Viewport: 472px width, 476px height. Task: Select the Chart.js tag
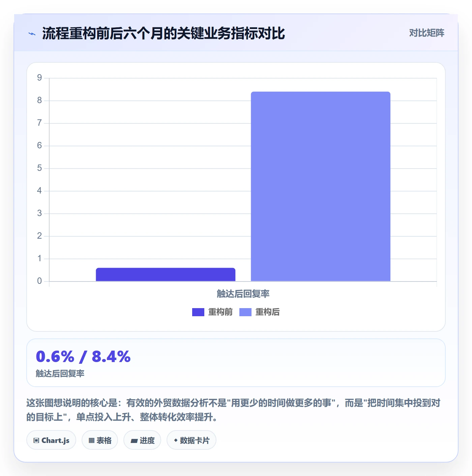click(51, 440)
